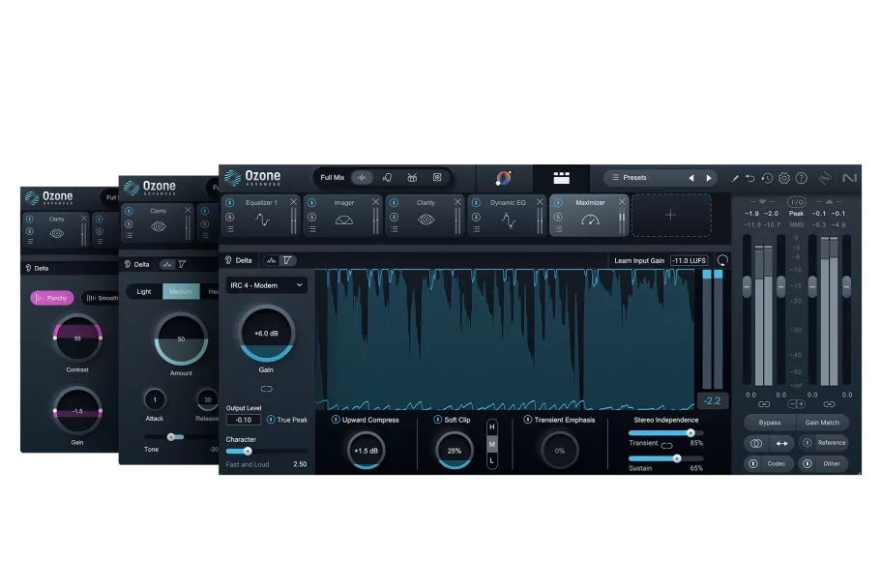Image resolution: width=882 pixels, height=588 pixels.
Task: Open the undo history clock icon
Action: (x=767, y=178)
